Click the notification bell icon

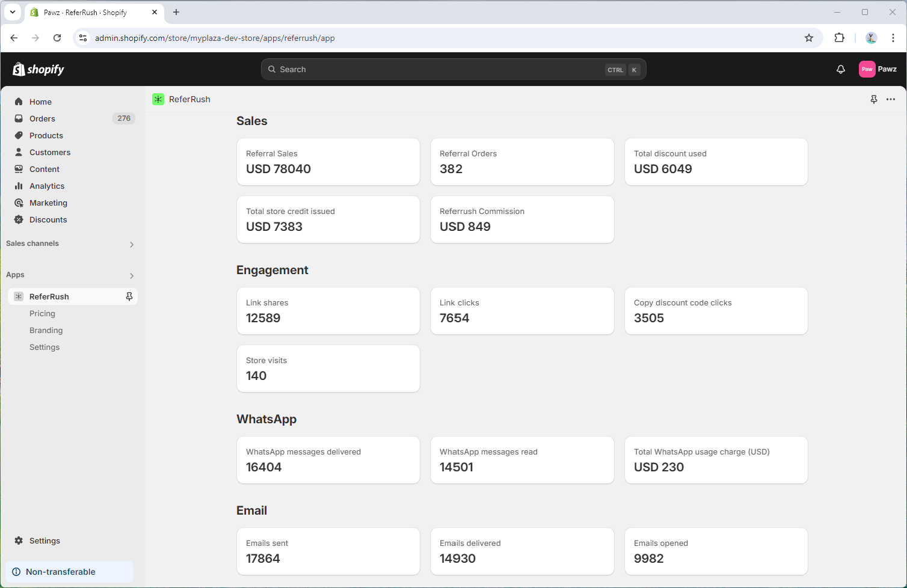840,69
